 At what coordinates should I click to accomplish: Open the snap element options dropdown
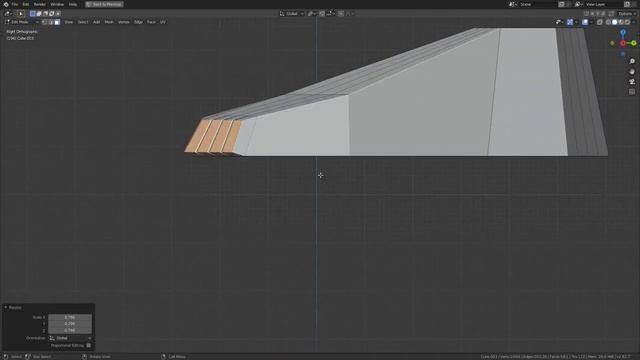[331, 14]
